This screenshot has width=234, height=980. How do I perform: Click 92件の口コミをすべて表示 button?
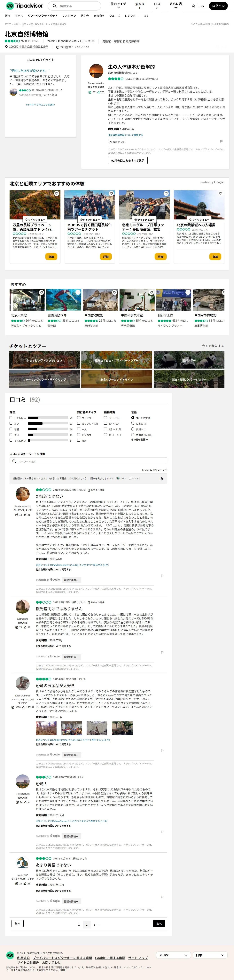pos(128,161)
